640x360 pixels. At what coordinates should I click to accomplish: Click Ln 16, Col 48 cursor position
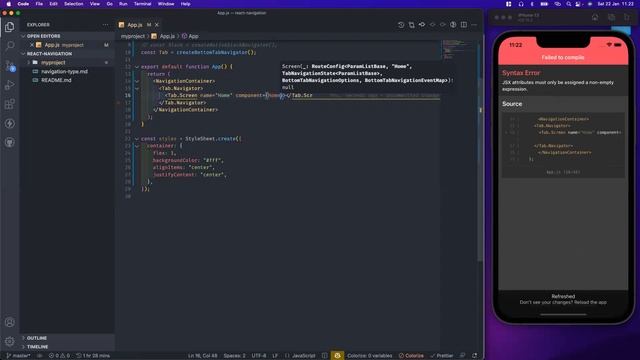coord(202,356)
